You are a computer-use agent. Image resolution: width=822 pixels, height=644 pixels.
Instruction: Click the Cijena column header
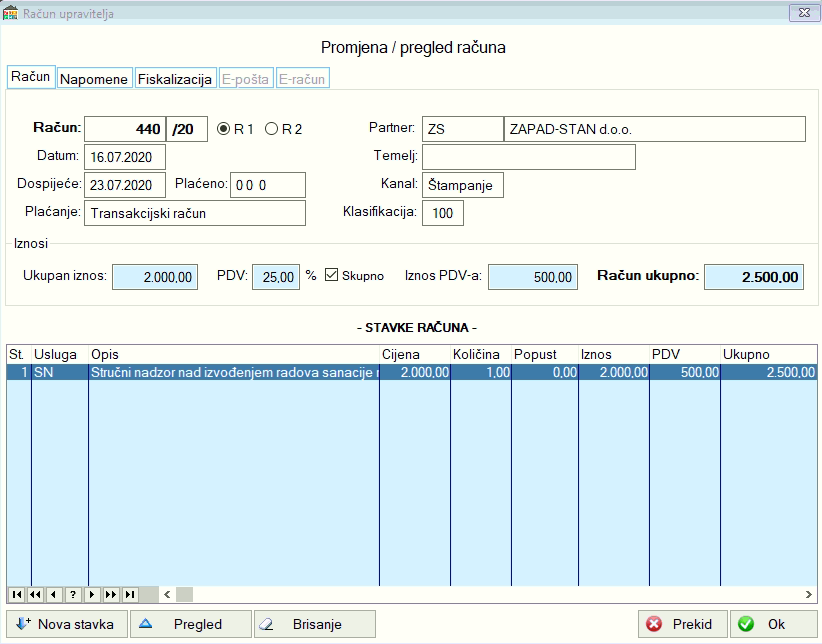click(415, 355)
